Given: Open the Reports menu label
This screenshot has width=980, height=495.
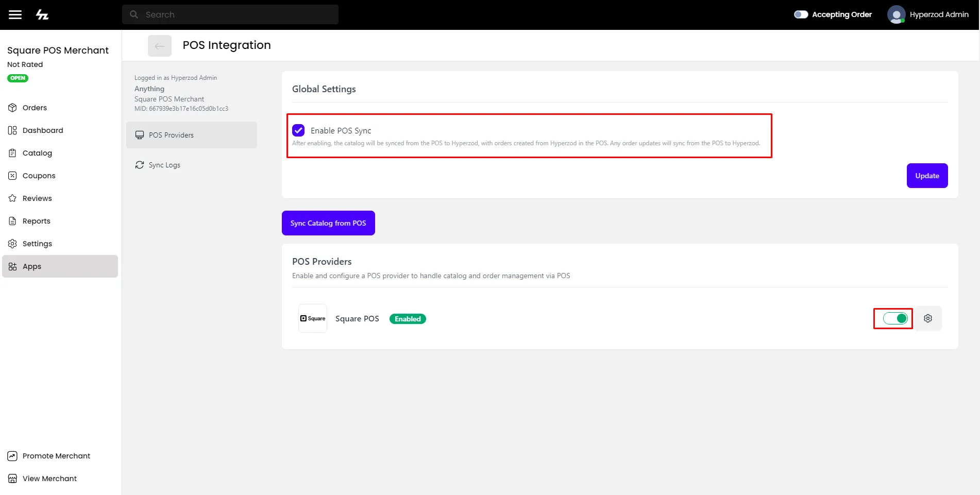Looking at the screenshot, I should 37,221.
